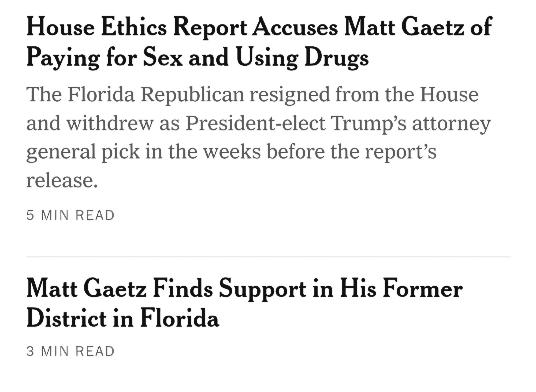Click the headline line 'Paying for Sex and Using Drugs'
536x392 pixels.
(x=198, y=57)
